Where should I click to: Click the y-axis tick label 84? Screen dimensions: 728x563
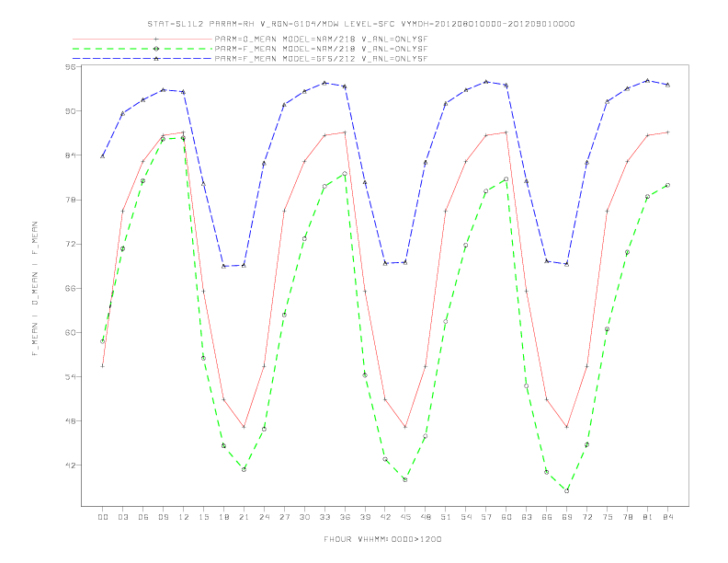click(x=70, y=155)
